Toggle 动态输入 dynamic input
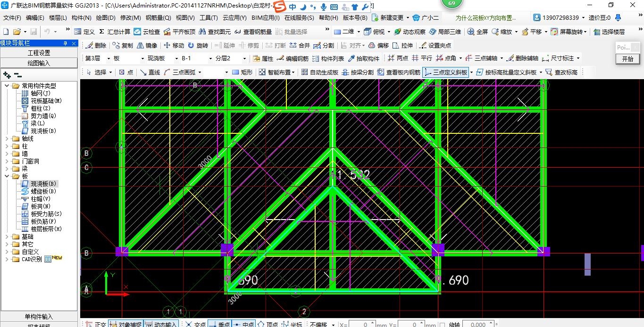This screenshot has height=327, width=644. click(x=161, y=324)
